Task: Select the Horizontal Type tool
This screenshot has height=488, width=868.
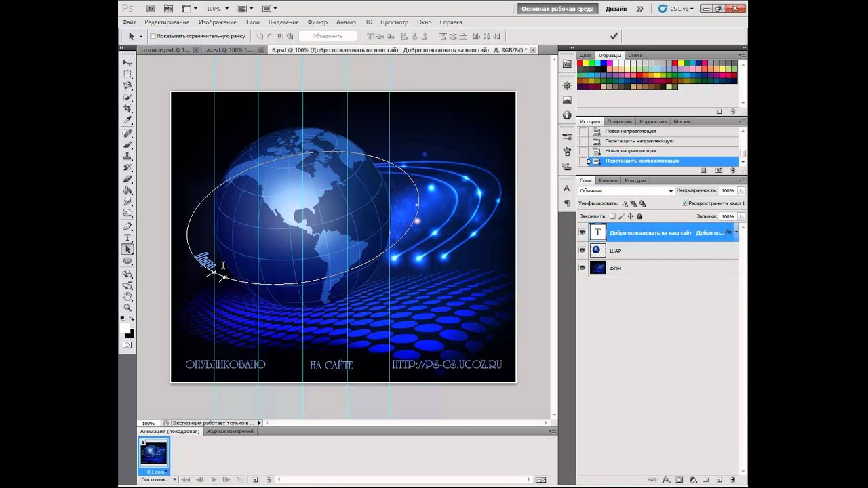Action: [x=127, y=238]
